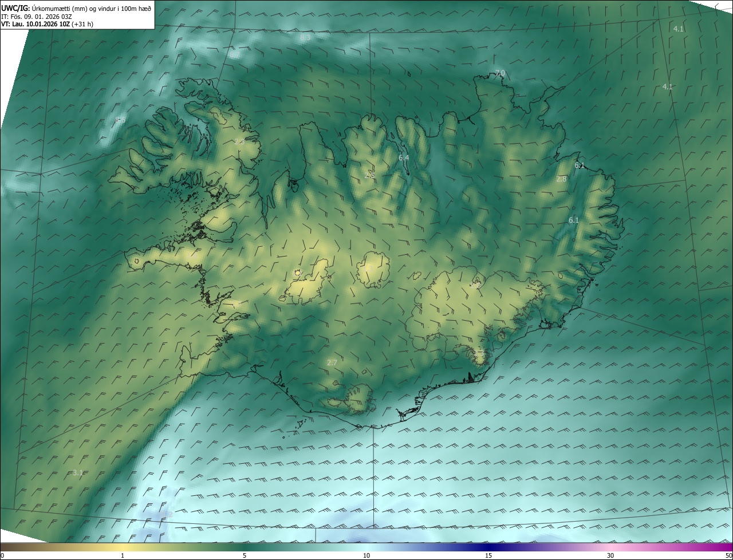733x560 pixels.
Task: Click the 0 tick label on the color bar
Action: point(2,555)
